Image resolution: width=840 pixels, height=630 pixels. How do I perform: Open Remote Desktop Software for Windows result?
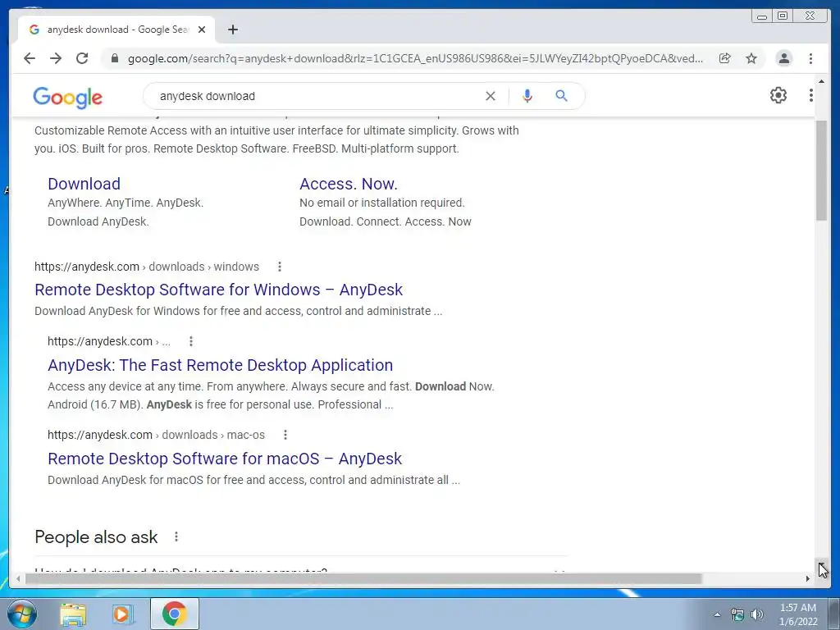click(218, 290)
